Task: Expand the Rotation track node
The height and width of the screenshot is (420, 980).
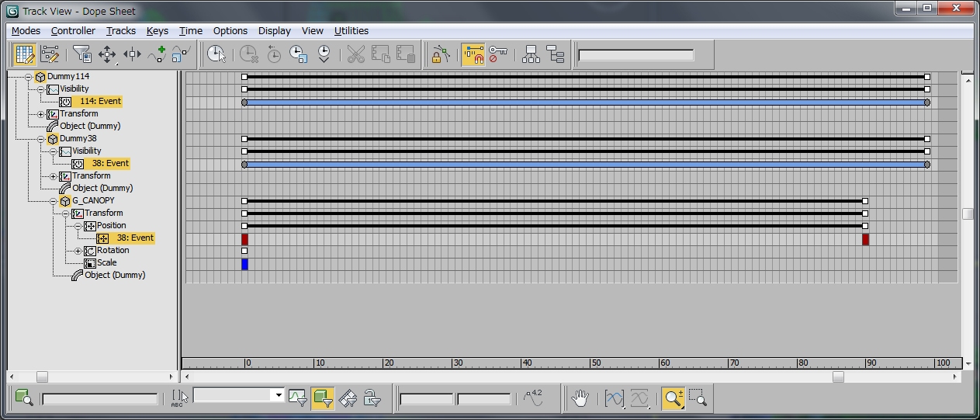Action: click(x=78, y=251)
